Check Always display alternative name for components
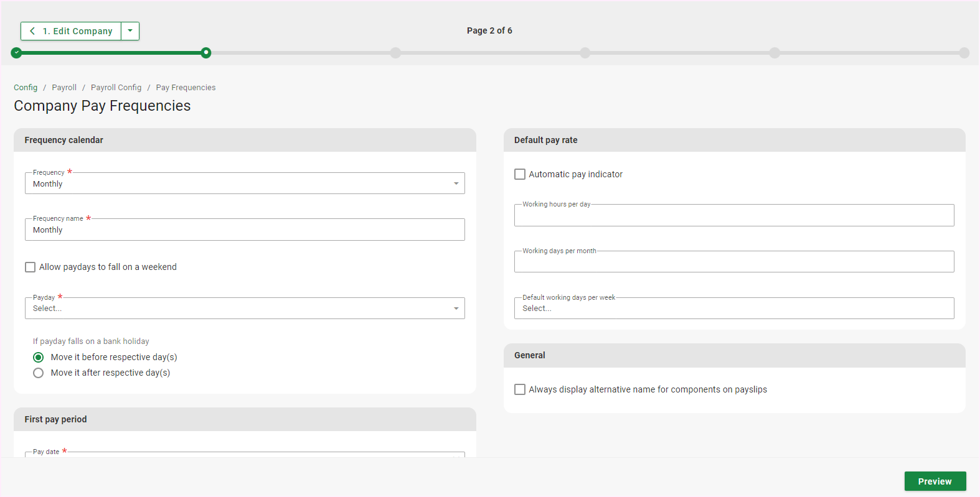The width and height of the screenshot is (980, 497). pos(520,390)
